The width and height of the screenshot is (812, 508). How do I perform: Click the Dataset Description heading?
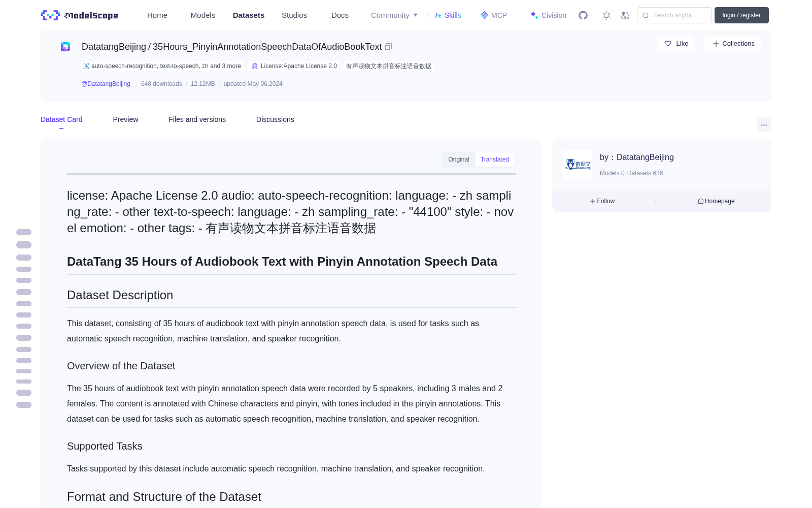[120, 295]
